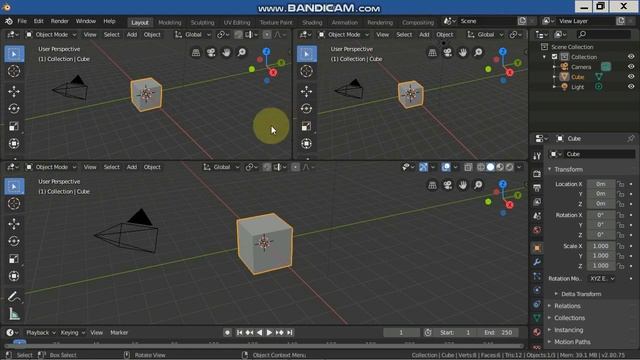Switch the bottom viewport to Solid shading
The width and height of the screenshot is (640, 360).
point(490,167)
